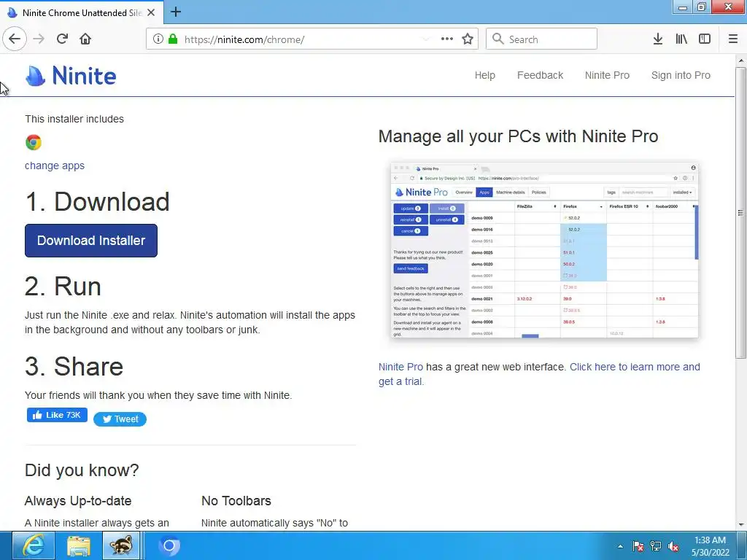Select the Ninite Chrome Unattended tab
Screen dimensions: 747x560
tap(82, 12)
